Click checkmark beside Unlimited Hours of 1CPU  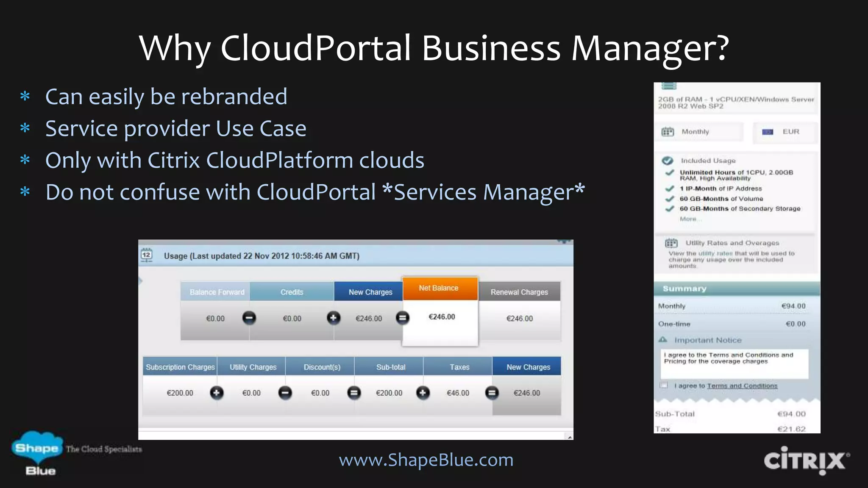(670, 172)
